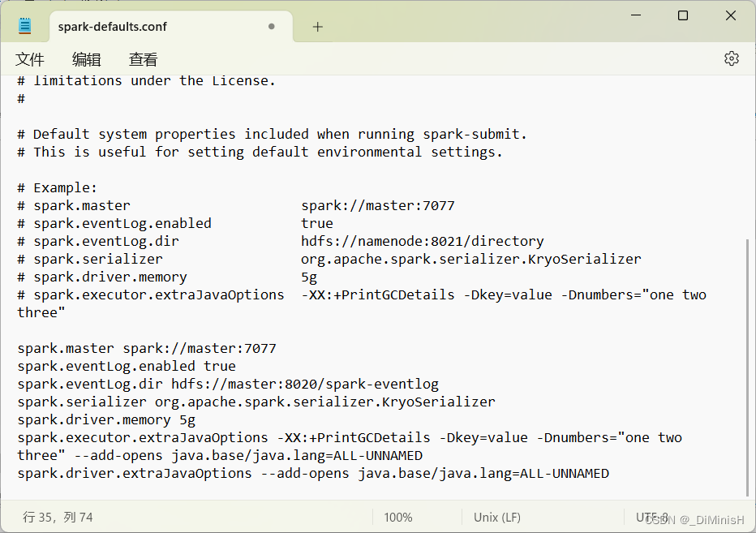The height and width of the screenshot is (533, 756).
Task: Click the spark.driver.extraJavaOptions line
Action: 313,473
